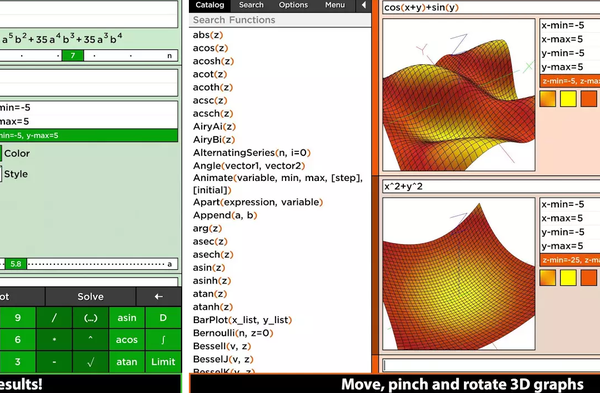The height and width of the screenshot is (393, 600).
Task: Adjust the a slider at value 5.8
Action: click(16, 264)
